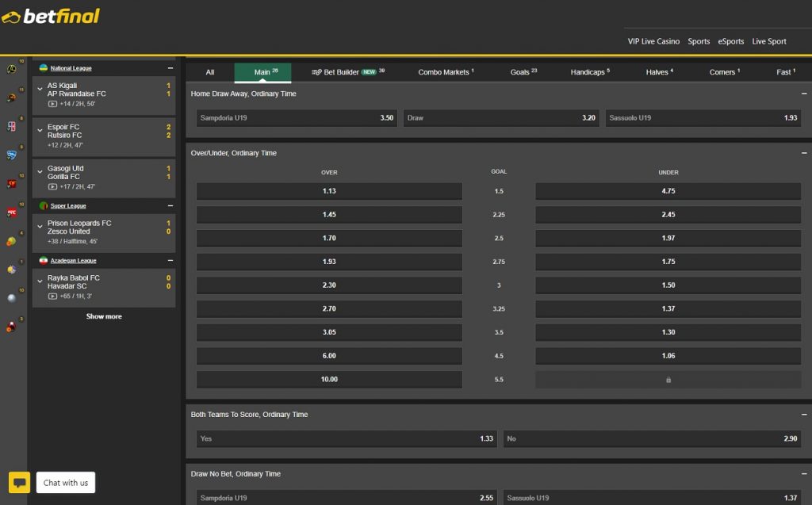Select the sidebar icon with badge 1

click(x=11, y=270)
